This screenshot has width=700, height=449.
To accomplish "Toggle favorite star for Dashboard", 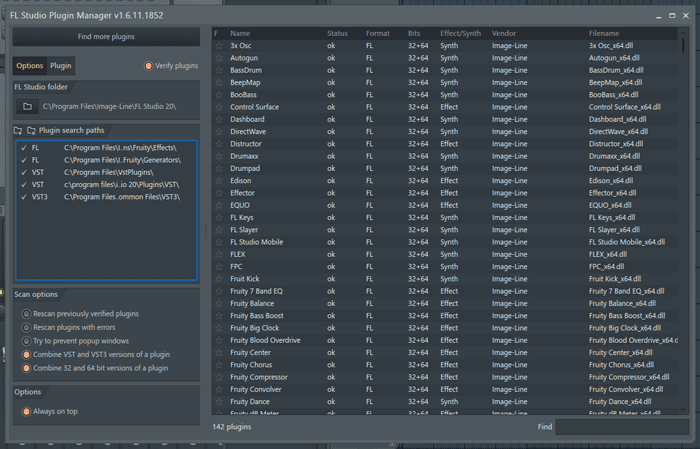I will (219, 119).
